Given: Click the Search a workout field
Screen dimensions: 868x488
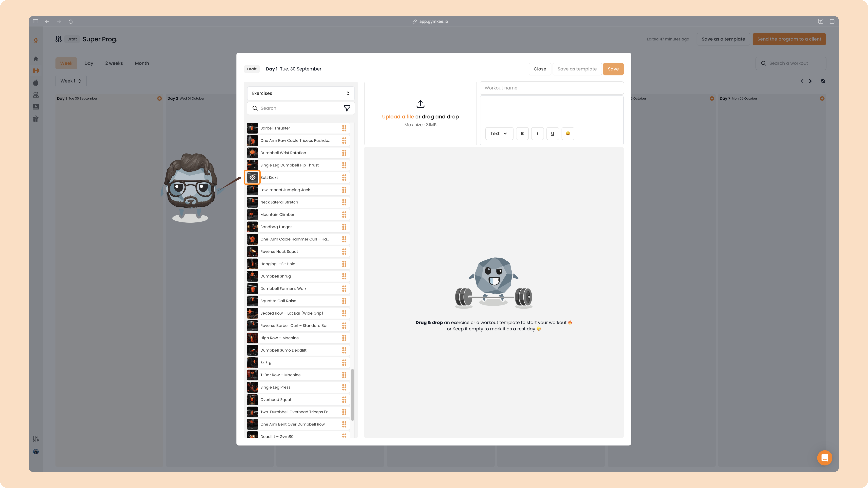Looking at the screenshot, I should pyautogui.click(x=790, y=63).
